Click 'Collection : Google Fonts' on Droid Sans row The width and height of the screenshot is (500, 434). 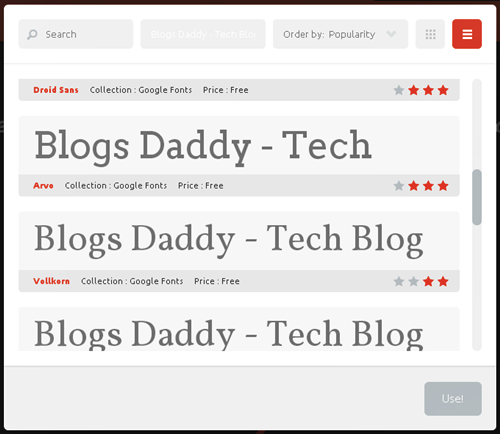point(141,90)
